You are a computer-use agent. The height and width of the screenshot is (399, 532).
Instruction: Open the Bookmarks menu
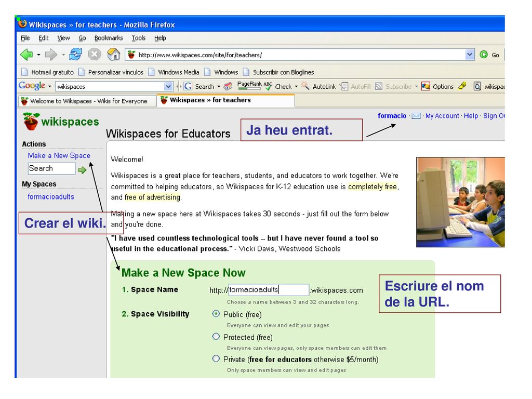click(x=109, y=38)
